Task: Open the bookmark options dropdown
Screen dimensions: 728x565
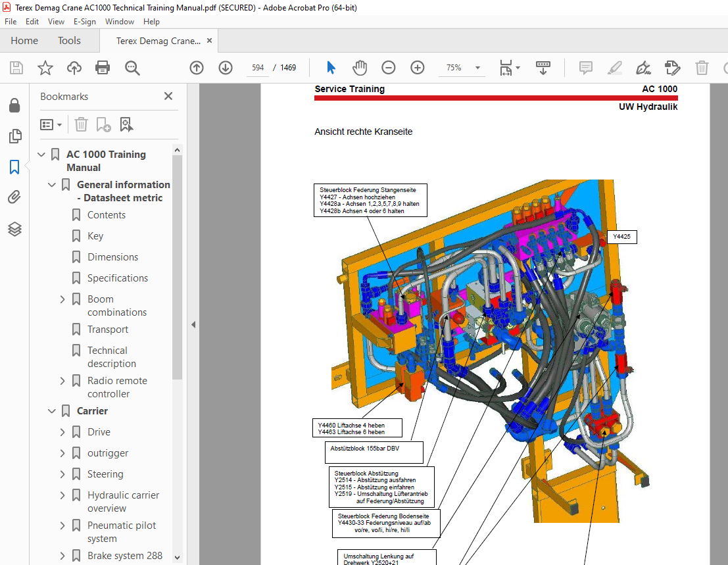Action: [x=51, y=124]
